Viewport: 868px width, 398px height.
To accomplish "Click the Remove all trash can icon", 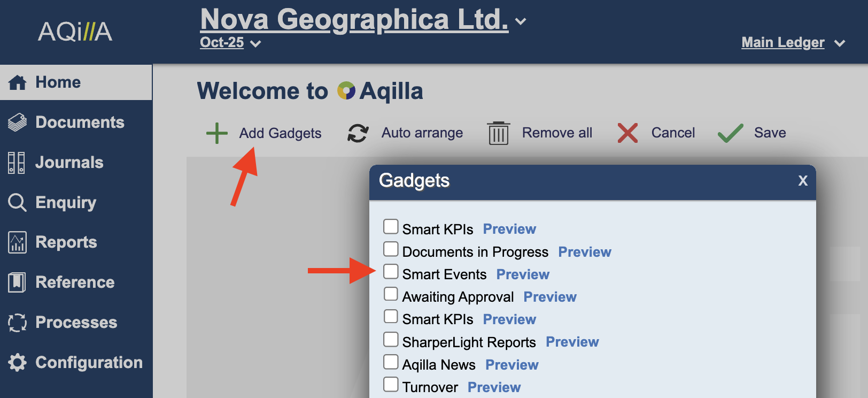I will point(498,133).
